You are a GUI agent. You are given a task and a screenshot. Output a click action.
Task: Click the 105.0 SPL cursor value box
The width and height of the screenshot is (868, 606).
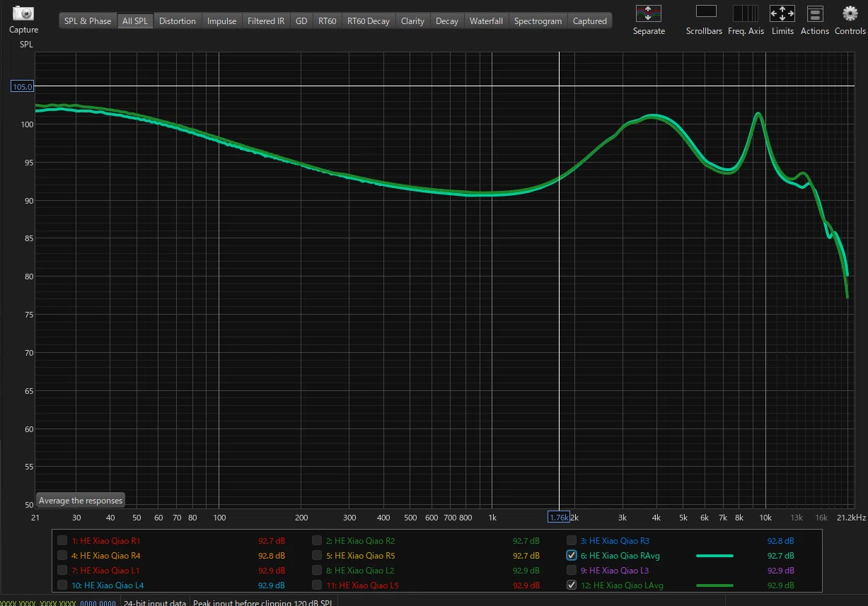point(23,87)
